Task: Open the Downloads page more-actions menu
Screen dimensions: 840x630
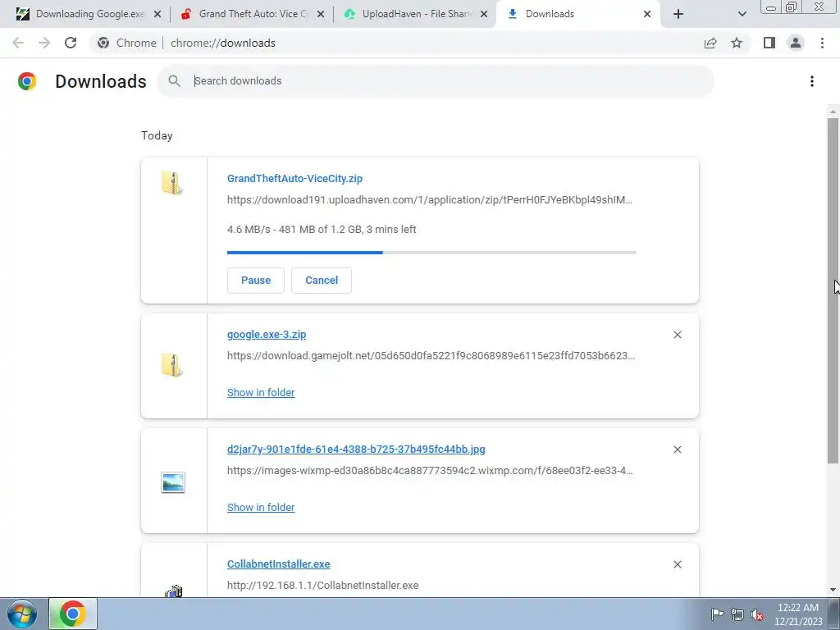Action: (811, 81)
